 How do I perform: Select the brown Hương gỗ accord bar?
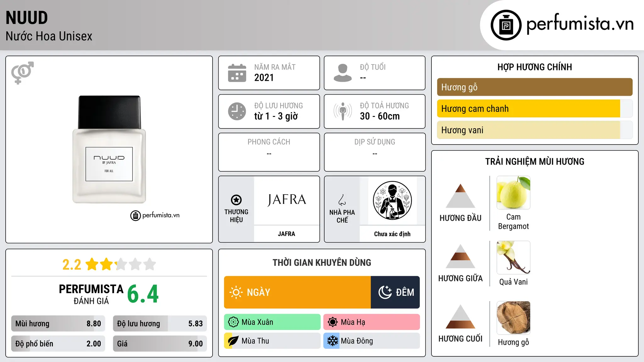pos(535,87)
